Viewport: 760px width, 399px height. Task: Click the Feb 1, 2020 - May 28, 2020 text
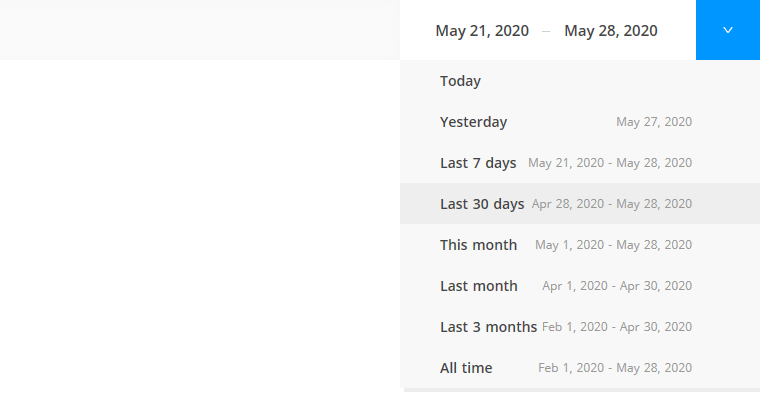[615, 368]
